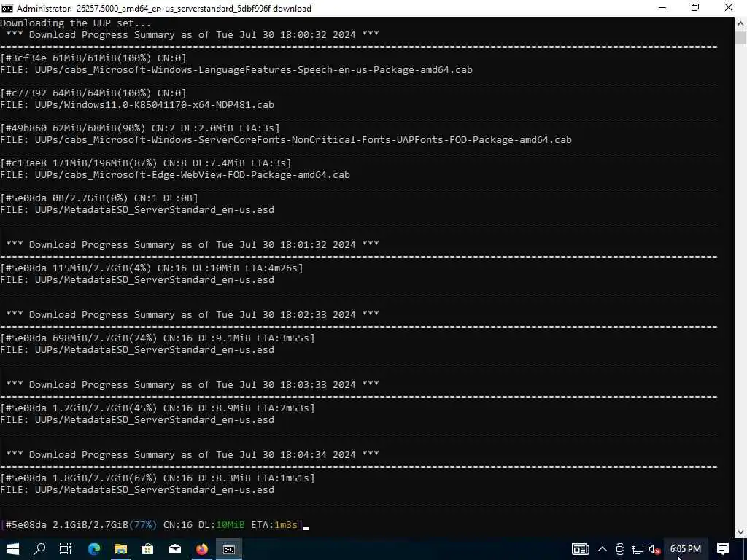Launch Microsoft Edge from the taskbar
Image resolution: width=747 pixels, height=560 pixels.
pos(94,549)
